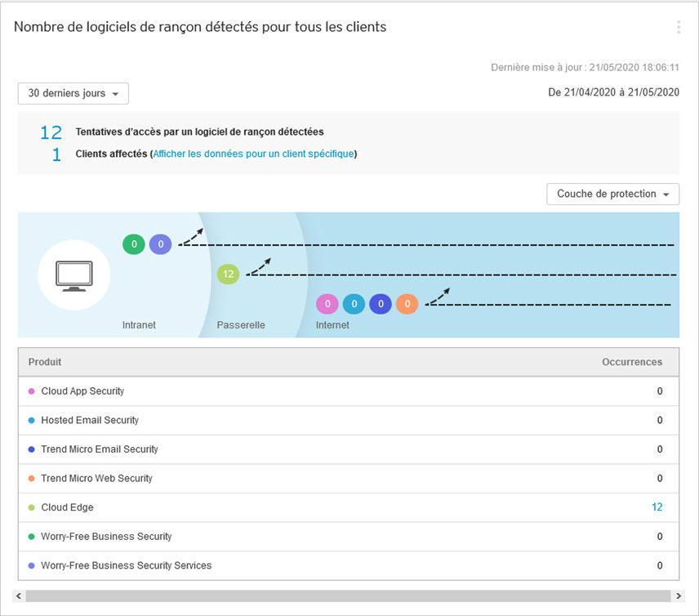Click the green Worry-Free Business Security bubble
The width and height of the screenshot is (699, 616).
(134, 243)
